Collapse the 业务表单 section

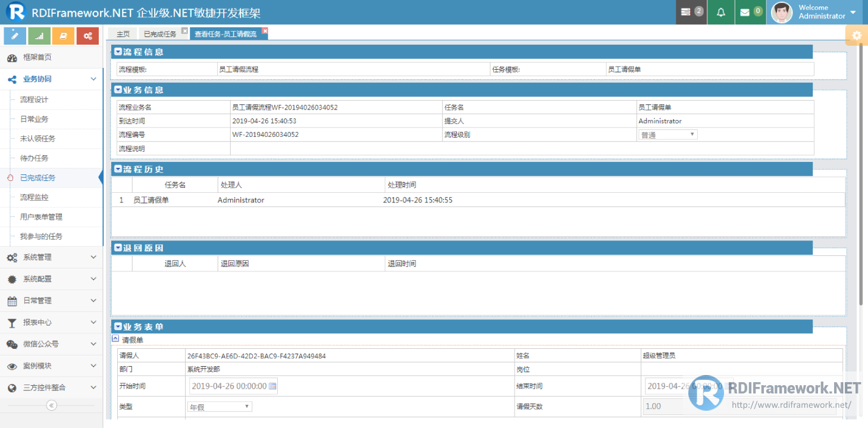(118, 327)
